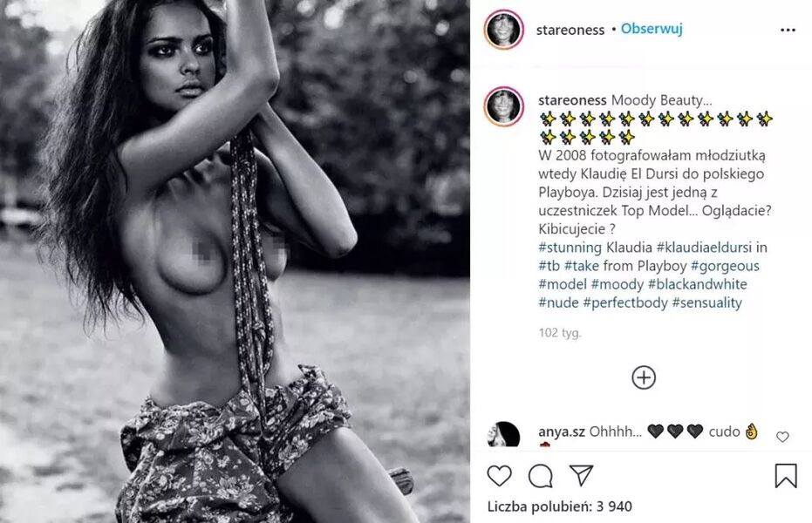
Task: Open the #perfectbody hashtag
Action: pos(625,302)
